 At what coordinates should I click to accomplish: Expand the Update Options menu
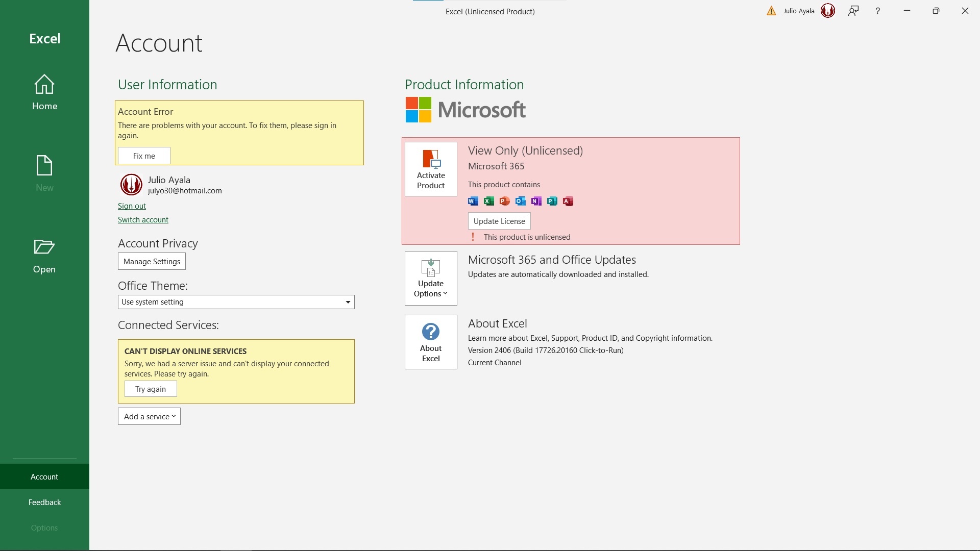click(431, 279)
